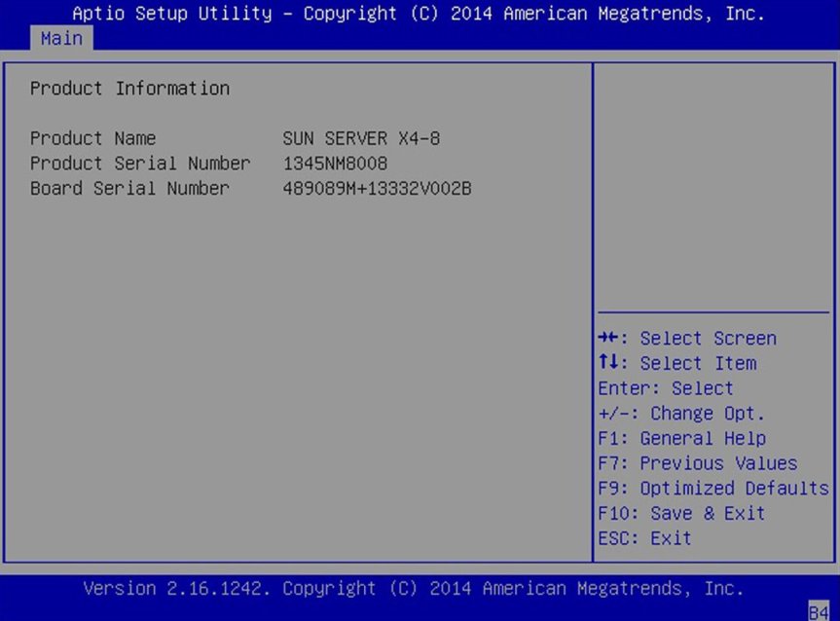The image size is (840, 621).
Task: Click the SUN SERVER X4-8 value
Action: coord(362,138)
